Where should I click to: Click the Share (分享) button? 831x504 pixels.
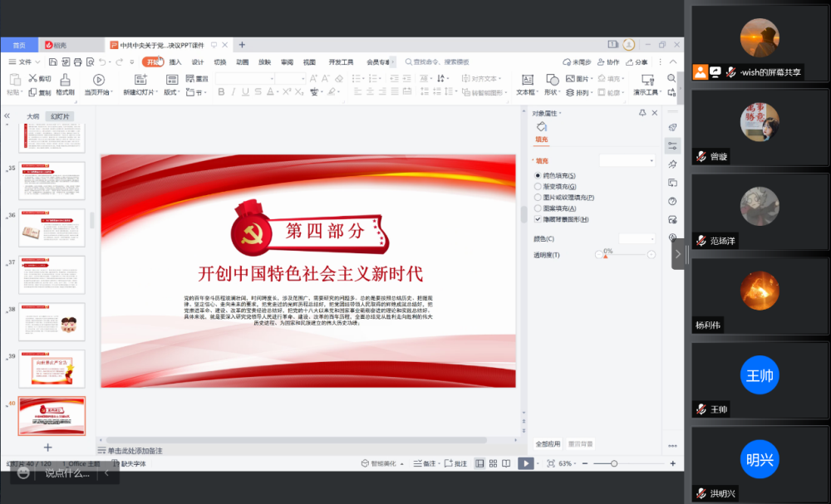pos(637,62)
